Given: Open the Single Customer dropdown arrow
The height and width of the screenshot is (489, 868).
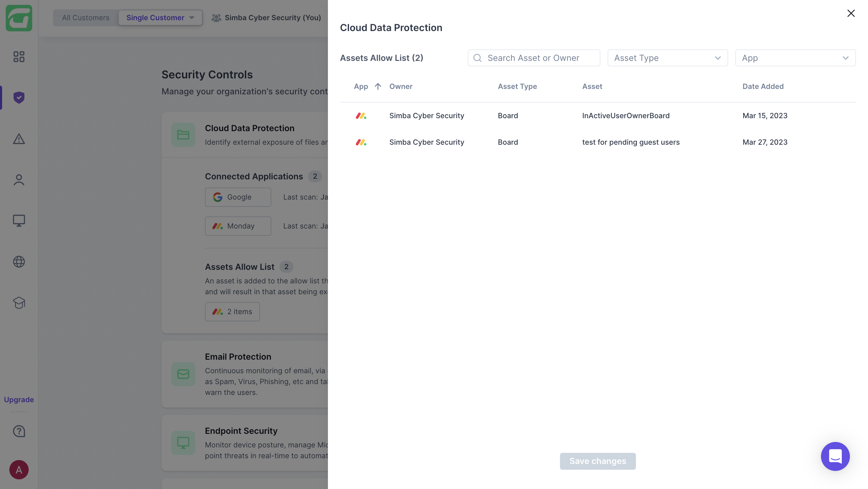Looking at the screenshot, I should pos(192,18).
